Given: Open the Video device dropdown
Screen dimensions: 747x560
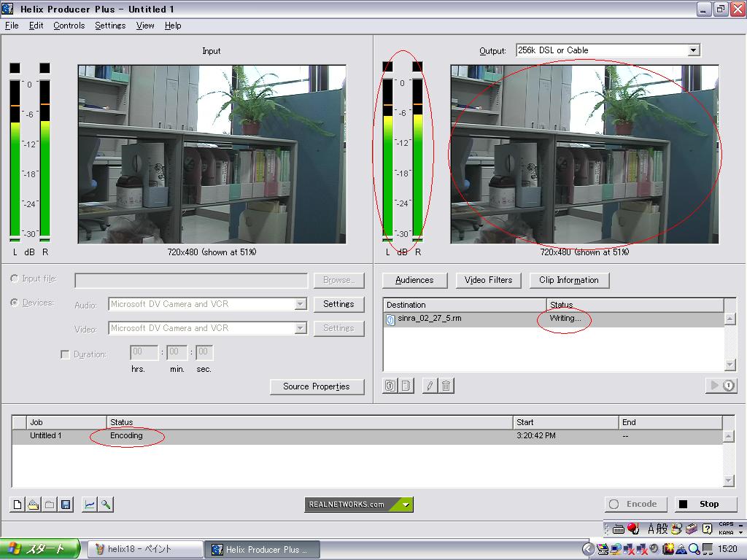Looking at the screenshot, I should click(301, 328).
